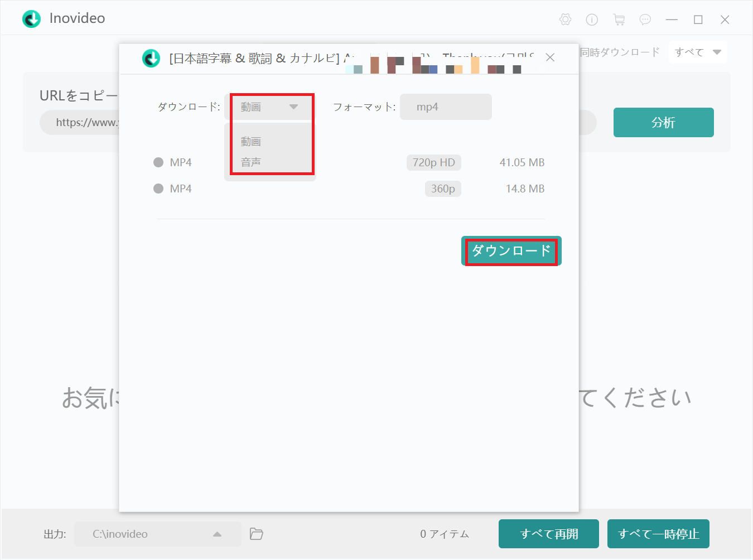Maximize the Inovideo window
753x560 pixels.
(x=698, y=20)
